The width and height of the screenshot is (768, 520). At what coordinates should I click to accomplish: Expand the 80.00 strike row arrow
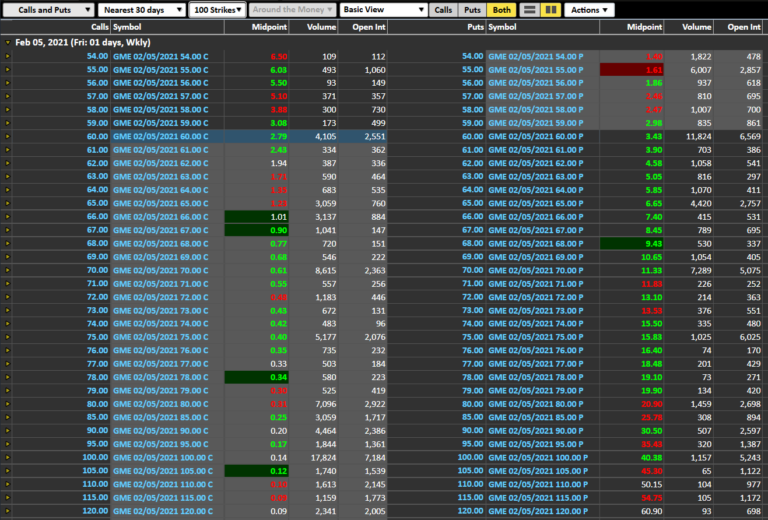[x=7, y=404]
